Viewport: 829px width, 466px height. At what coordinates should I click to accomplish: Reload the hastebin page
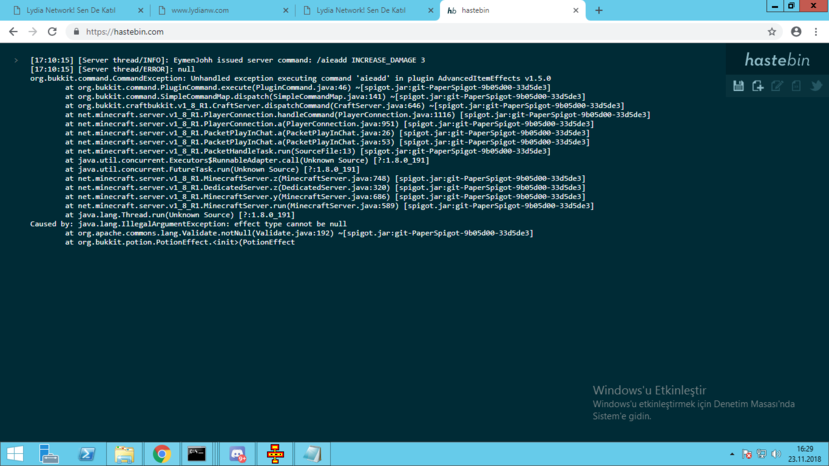(x=52, y=32)
